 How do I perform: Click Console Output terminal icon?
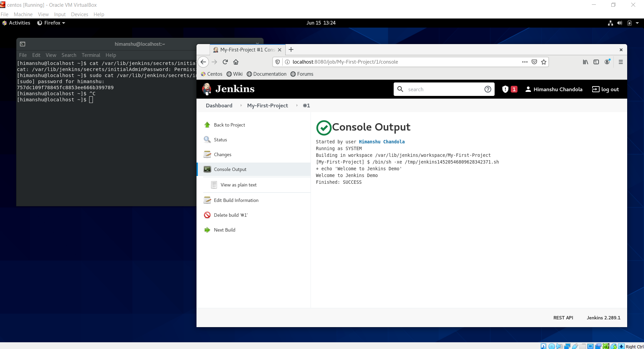(207, 169)
